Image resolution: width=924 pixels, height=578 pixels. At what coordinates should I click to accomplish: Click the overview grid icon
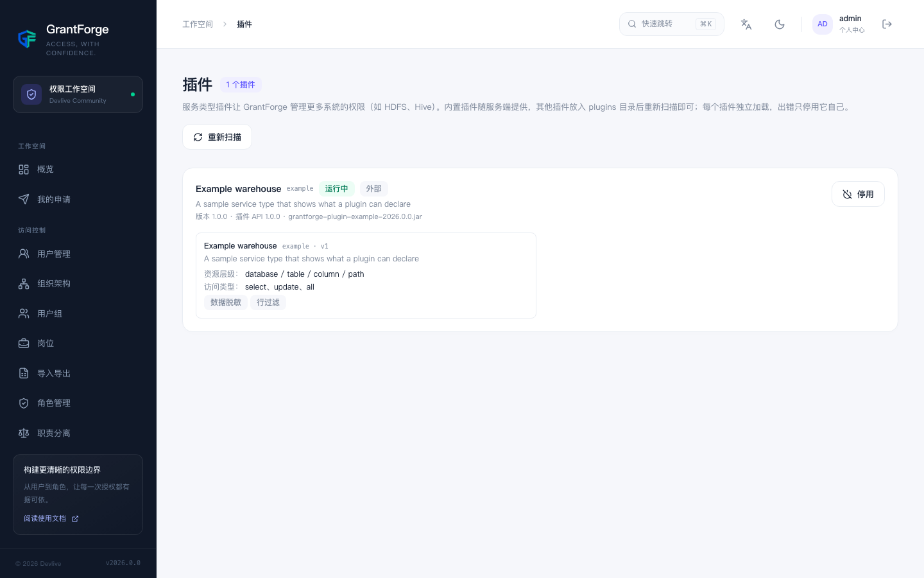pyautogui.click(x=24, y=170)
